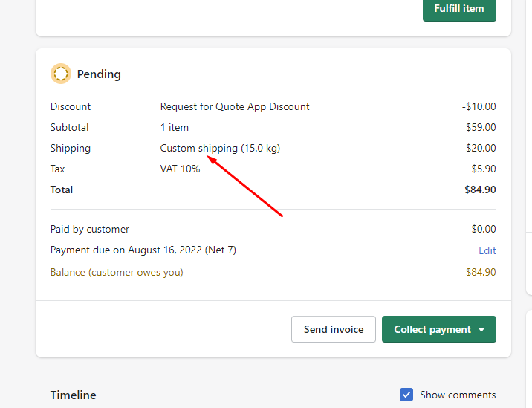Click the $0.00 paid by customer amount
Screen dimensions: 532x408
484,229
